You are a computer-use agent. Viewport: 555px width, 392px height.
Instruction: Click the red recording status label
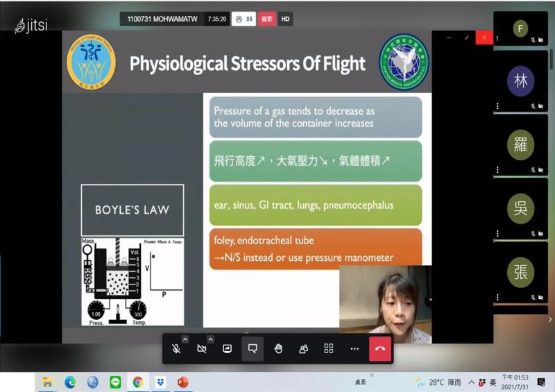[267, 19]
